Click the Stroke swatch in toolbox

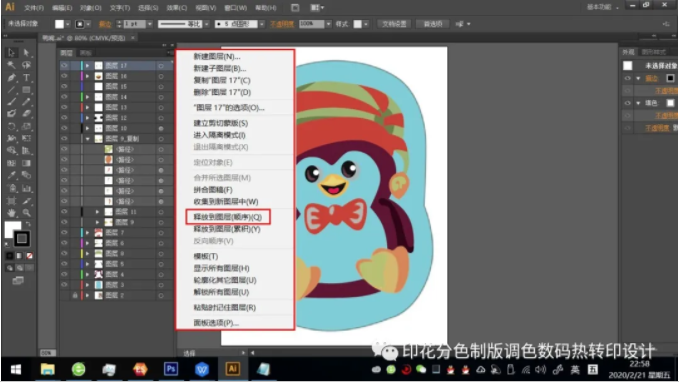[x=22, y=238]
